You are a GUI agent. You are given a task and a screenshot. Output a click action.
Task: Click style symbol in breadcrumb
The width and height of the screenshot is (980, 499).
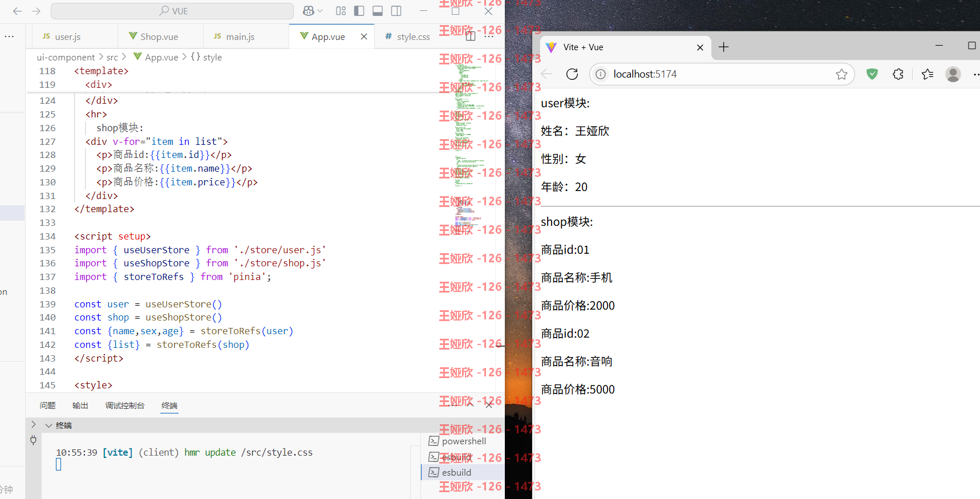212,57
